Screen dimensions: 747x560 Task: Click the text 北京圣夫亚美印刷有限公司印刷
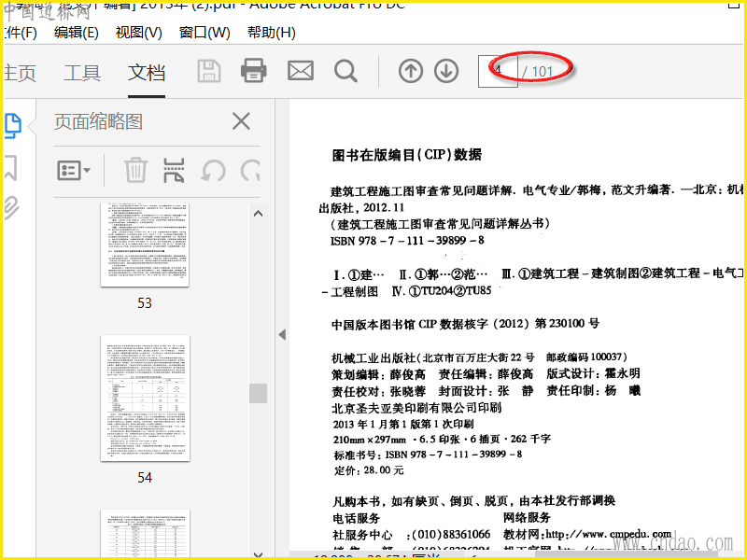click(416, 408)
